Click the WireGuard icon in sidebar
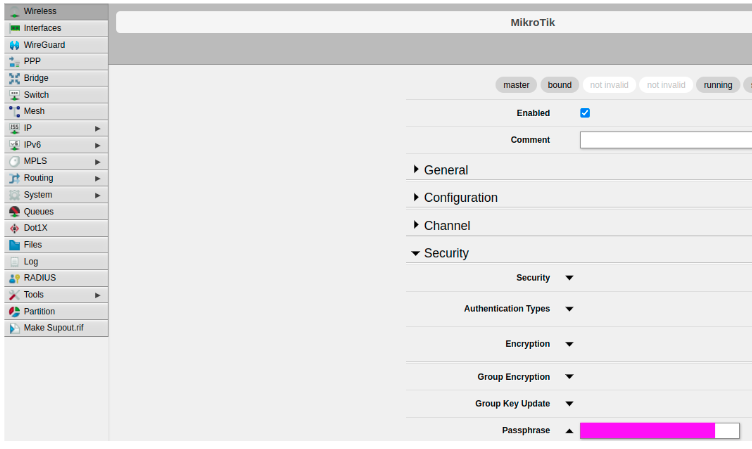Image resolution: width=752 pixels, height=449 pixels. point(14,45)
